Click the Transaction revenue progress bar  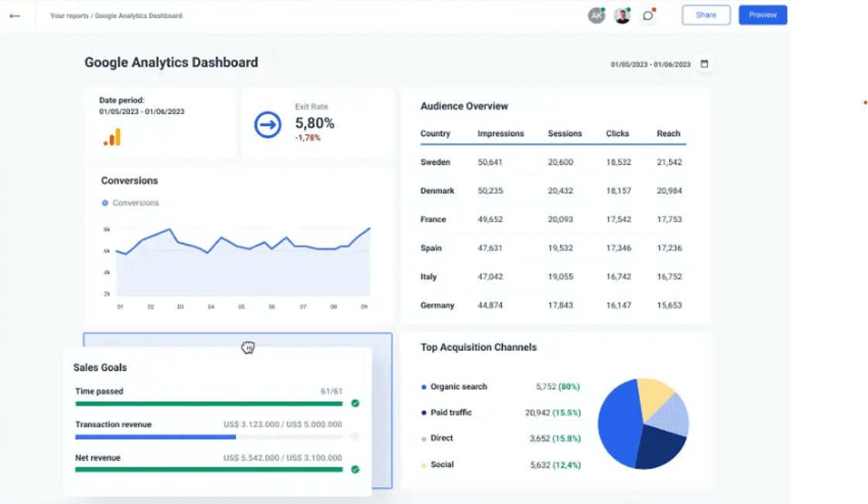pyautogui.click(x=209, y=437)
